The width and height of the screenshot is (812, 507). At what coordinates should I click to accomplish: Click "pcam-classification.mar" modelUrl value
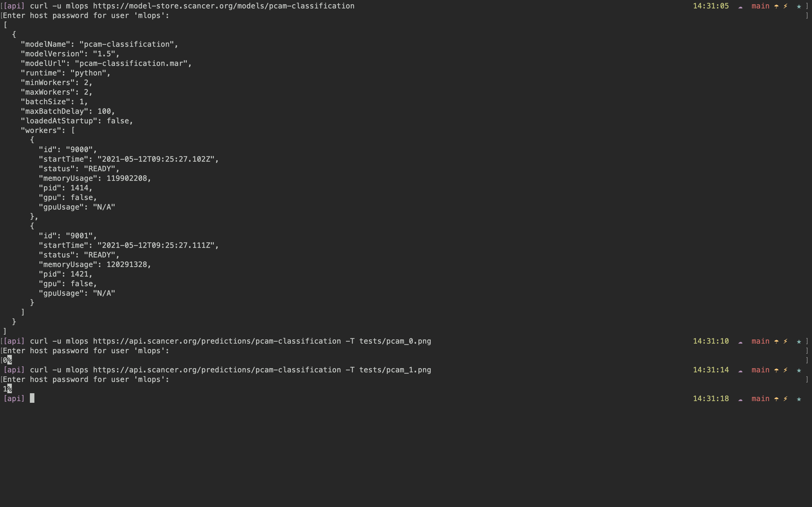tap(131, 63)
